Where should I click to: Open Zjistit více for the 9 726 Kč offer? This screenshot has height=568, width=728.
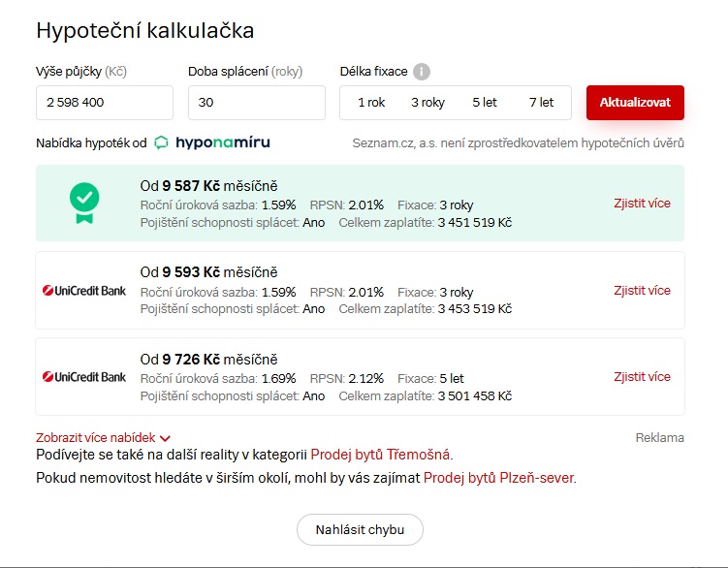(642, 377)
